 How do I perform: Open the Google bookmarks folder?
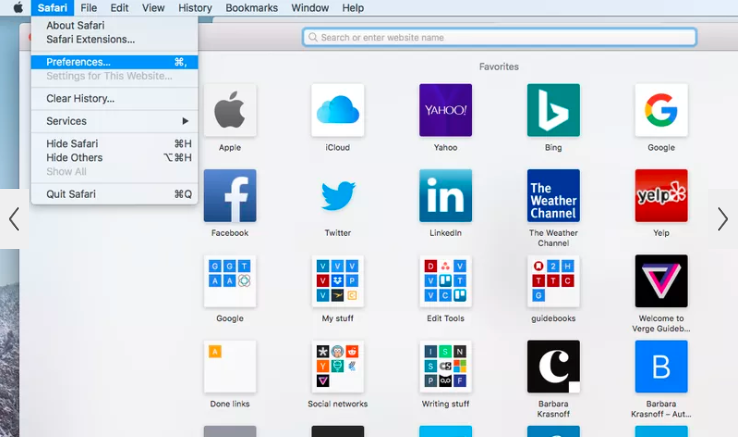pyautogui.click(x=230, y=281)
